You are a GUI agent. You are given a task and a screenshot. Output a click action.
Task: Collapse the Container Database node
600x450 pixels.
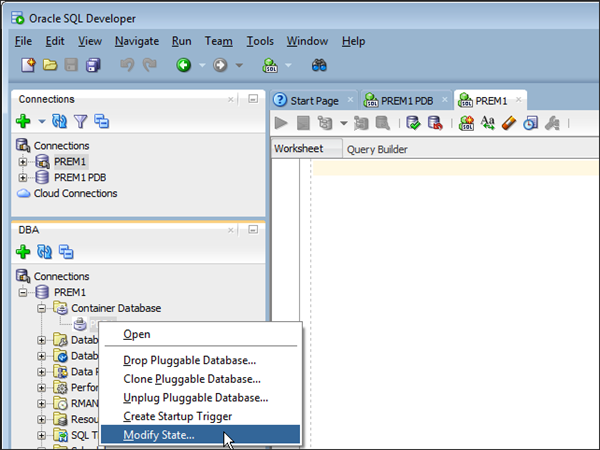(41, 308)
